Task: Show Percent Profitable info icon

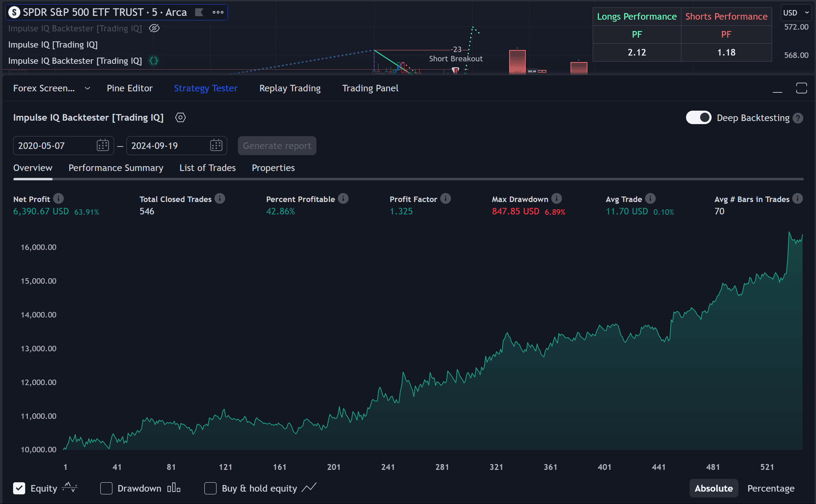Action: (x=343, y=199)
